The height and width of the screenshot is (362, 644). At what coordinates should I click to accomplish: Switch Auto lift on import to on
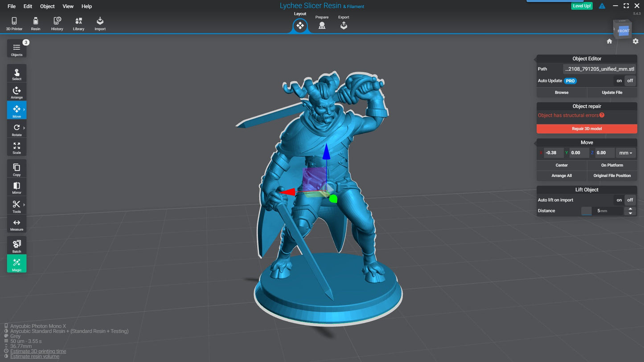pos(619,200)
